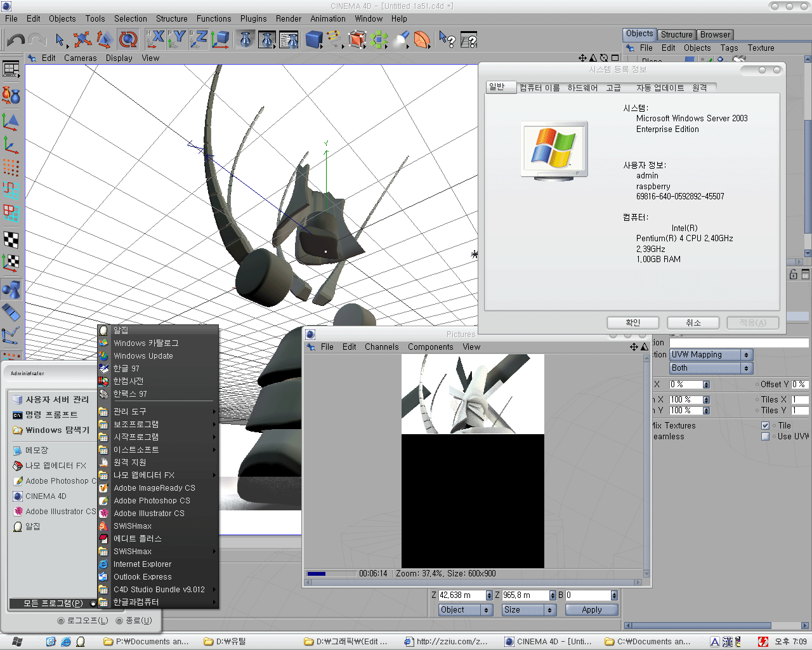Select the Points mode sidebar icon
Image resolution: width=812 pixels, height=650 pixels.
[11, 168]
